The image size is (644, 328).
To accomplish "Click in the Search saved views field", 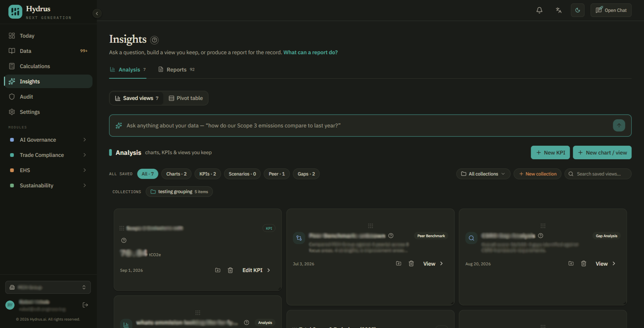I will coord(598,174).
